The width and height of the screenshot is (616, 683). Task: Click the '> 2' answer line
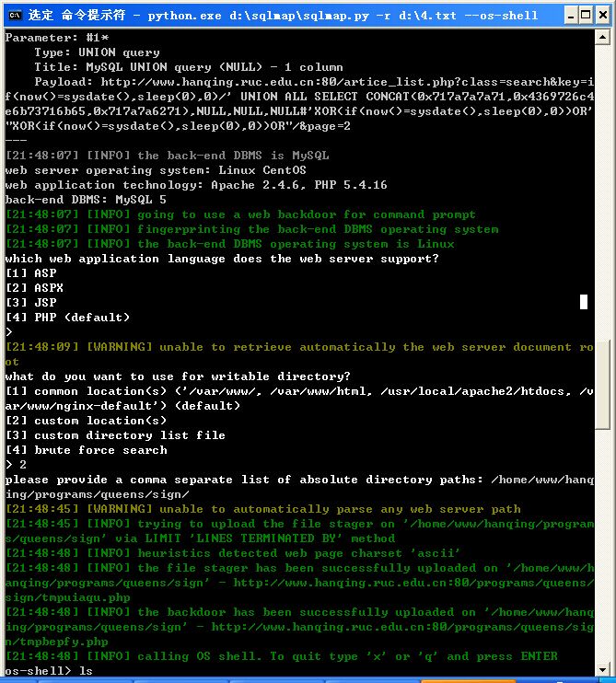point(17,465)
